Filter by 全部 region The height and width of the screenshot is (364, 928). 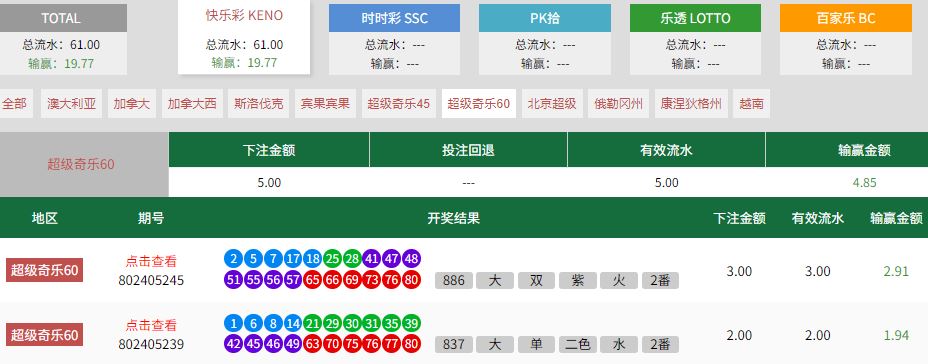tap(16, 104)
